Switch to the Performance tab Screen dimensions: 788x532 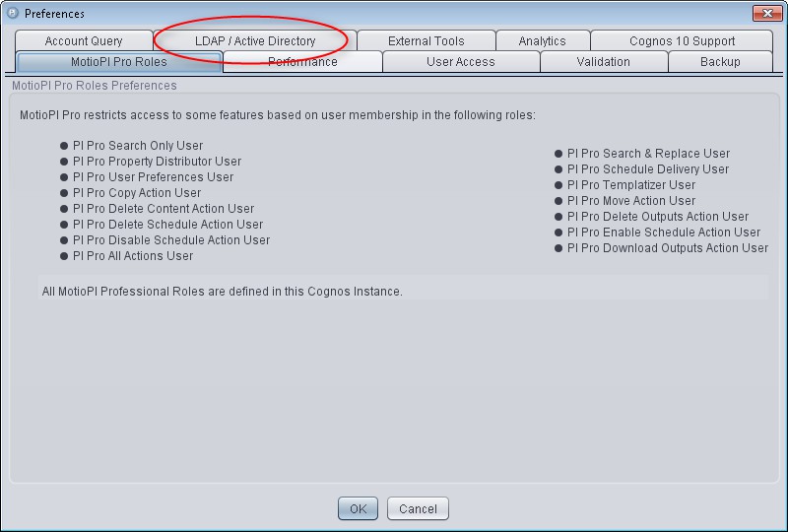coord(302,62)
